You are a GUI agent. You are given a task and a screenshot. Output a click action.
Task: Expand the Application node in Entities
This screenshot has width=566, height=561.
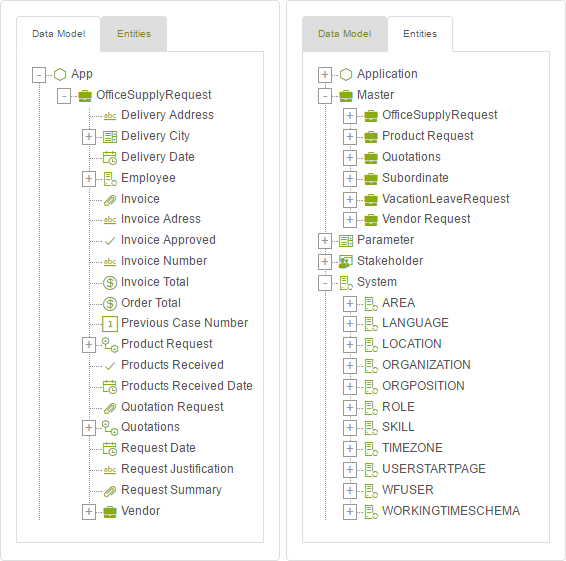coord(325,75)
